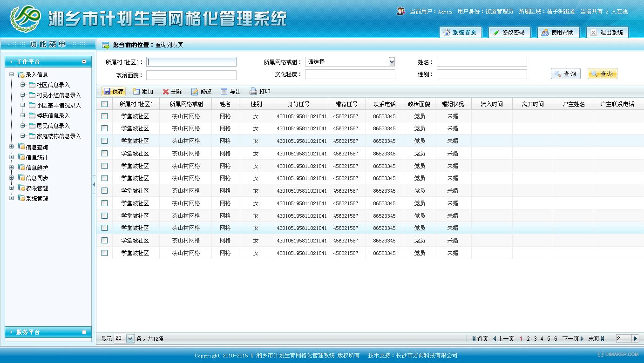Check the fourth table row checkbox
The height and width of the screenshot is (363, 644).
(104, 153)
